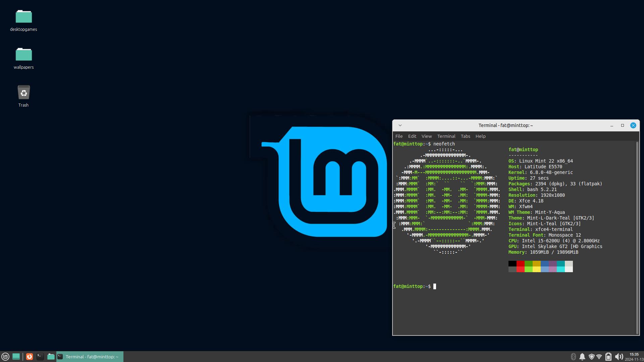Click the 'Shell: bash 5.2.21' line
This screenshot has height=362, width=644.
(533, 190)
